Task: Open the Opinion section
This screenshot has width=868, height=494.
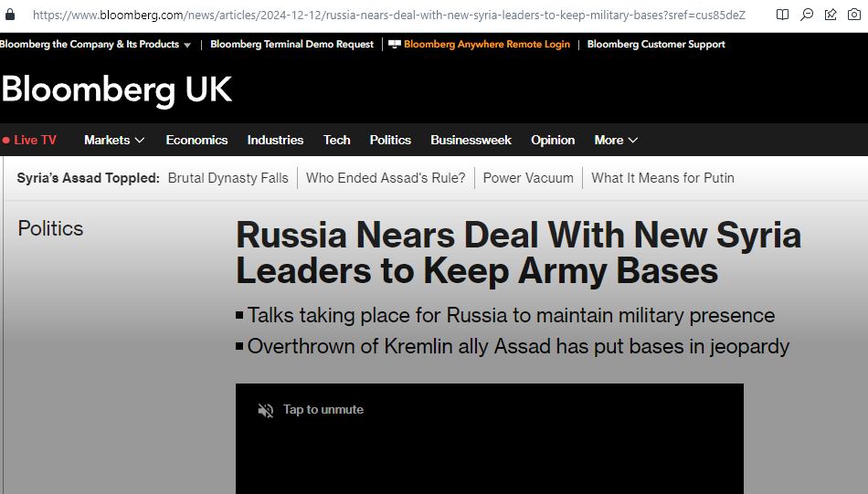Action: pyautogui.click(x=553, y=140)
